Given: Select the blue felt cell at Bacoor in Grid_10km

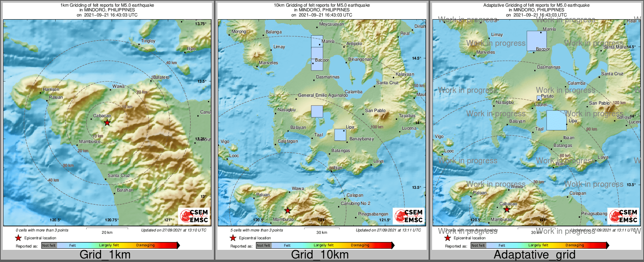Looking at the screenshot, I should [x=317, y=65].
